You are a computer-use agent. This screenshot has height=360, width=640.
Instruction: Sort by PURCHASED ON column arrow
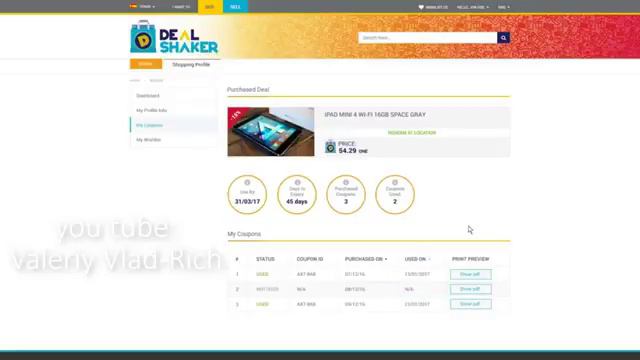pyautogui.click(x=386, y=259)
